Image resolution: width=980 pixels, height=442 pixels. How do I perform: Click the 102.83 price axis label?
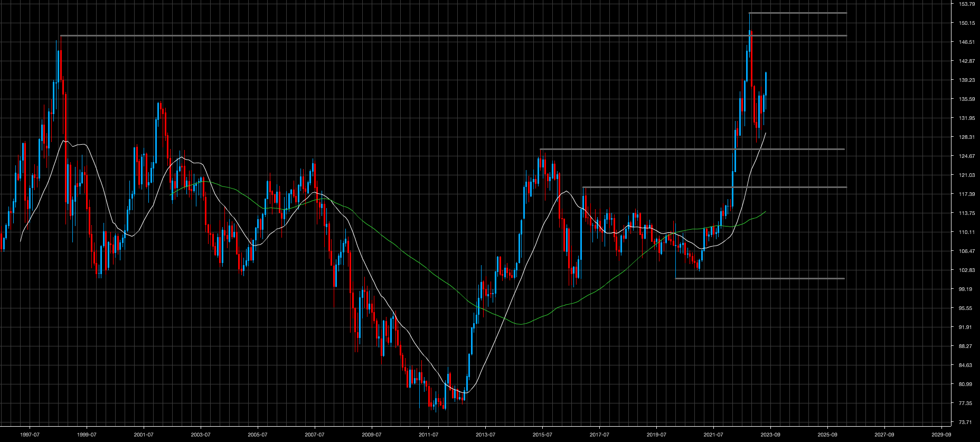967,270
